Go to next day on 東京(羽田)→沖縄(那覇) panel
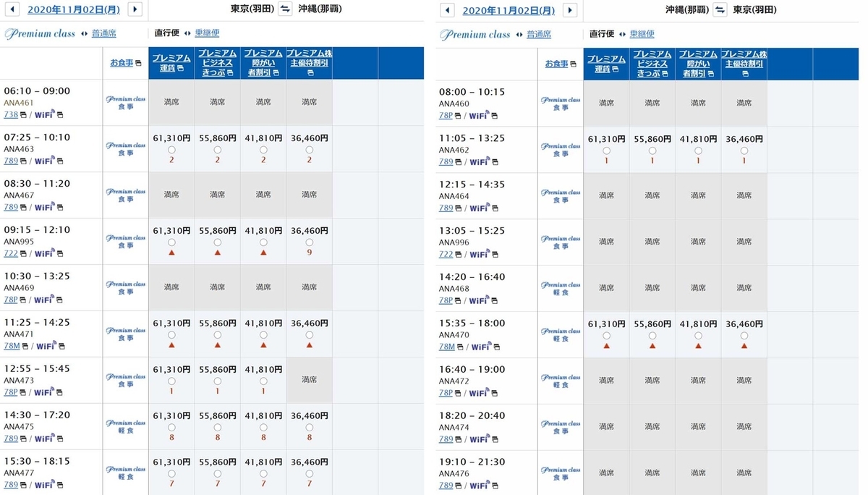868x495 pixels. pos(135,9)
